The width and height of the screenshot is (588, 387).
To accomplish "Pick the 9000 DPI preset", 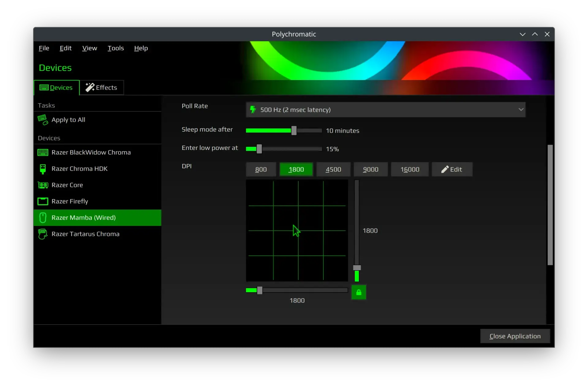I will 371,169.
